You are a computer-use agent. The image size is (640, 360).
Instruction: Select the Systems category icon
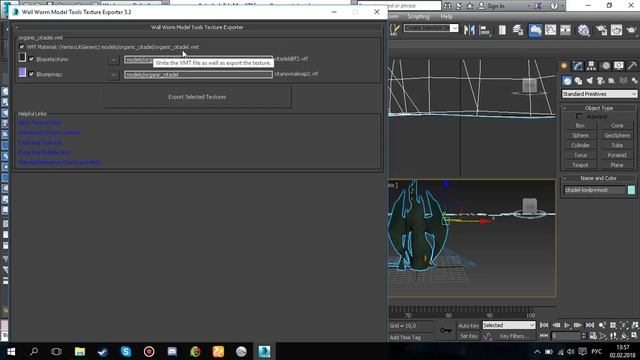pyautogui.click(x=634, y=81)
